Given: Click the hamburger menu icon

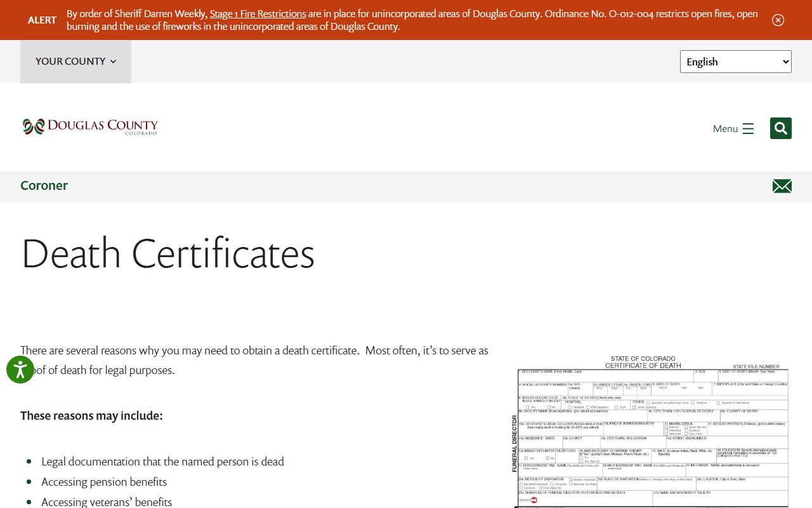Looking at the screenshot, I should click(x=748, y=128).
